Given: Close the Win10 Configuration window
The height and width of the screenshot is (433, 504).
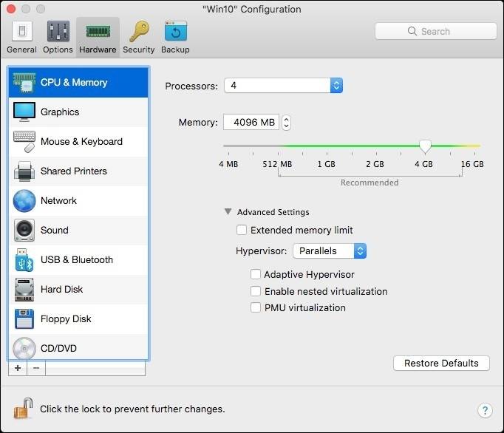Looking at the screenshot, I should point(11,9).
